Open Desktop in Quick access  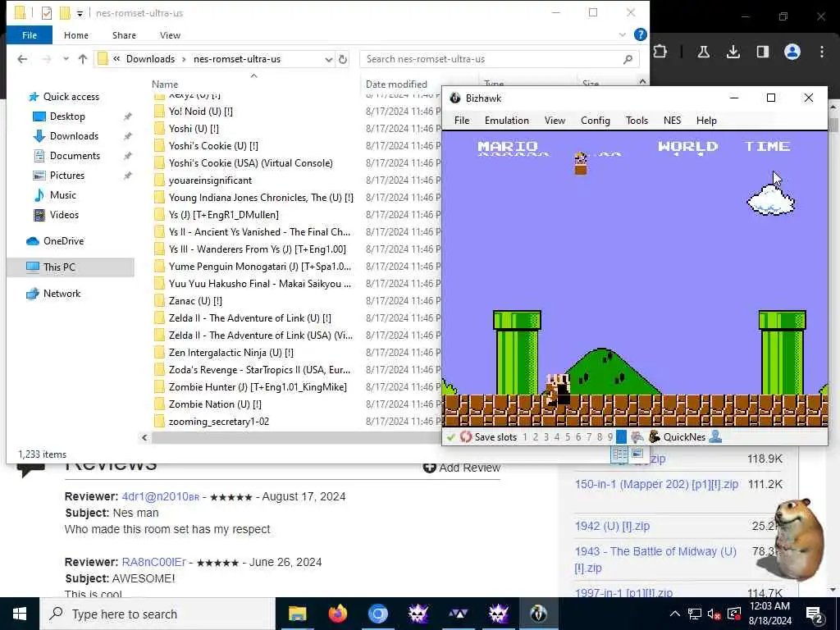click(67, 116)
